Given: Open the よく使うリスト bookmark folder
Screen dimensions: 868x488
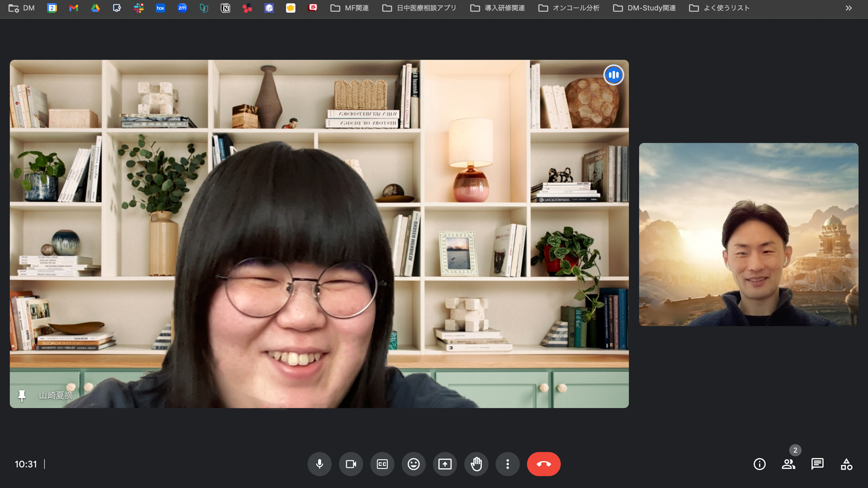Looking at the screenshot, I should (719, 8).
